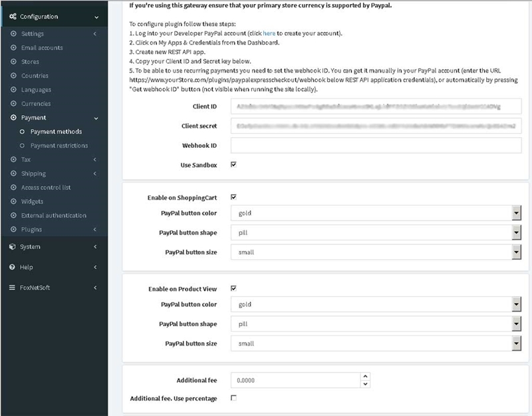Expand the Settings submenu arrow
The height and width of the screenshot is (416, 532).
point(95,34)
